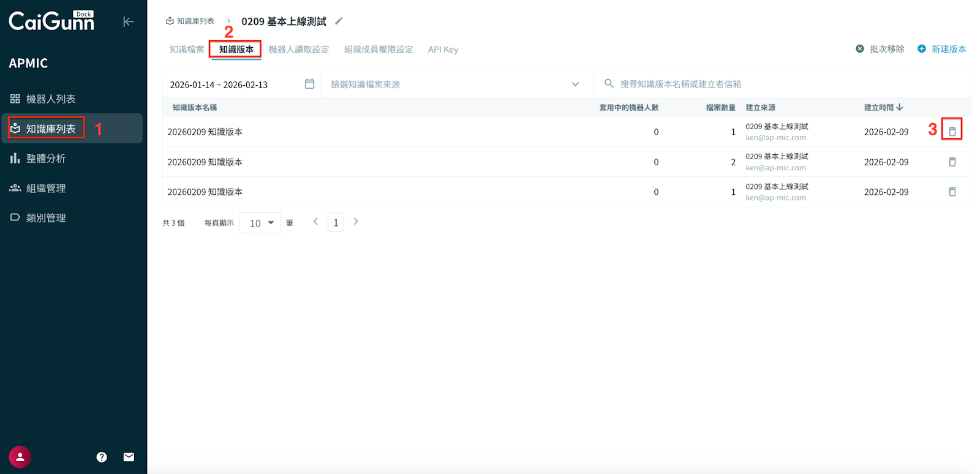This screenshot has width=980, height=474.
Task: Go to 機器人列表 in the sidebar
Action: 50,99
